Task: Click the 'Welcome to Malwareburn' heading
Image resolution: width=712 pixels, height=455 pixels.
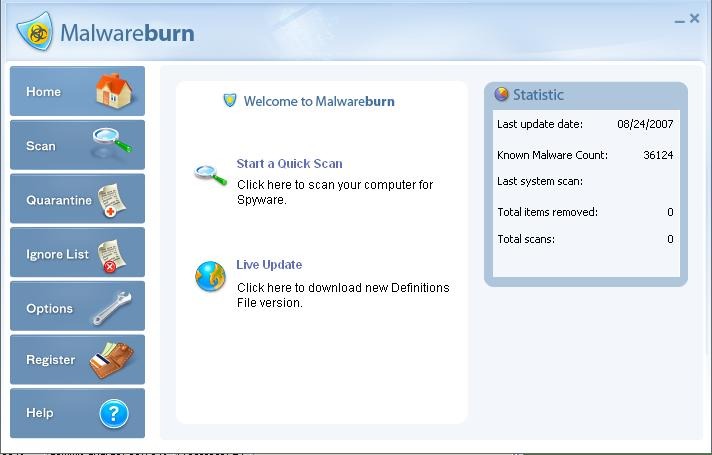Action: tap(319, 101)
